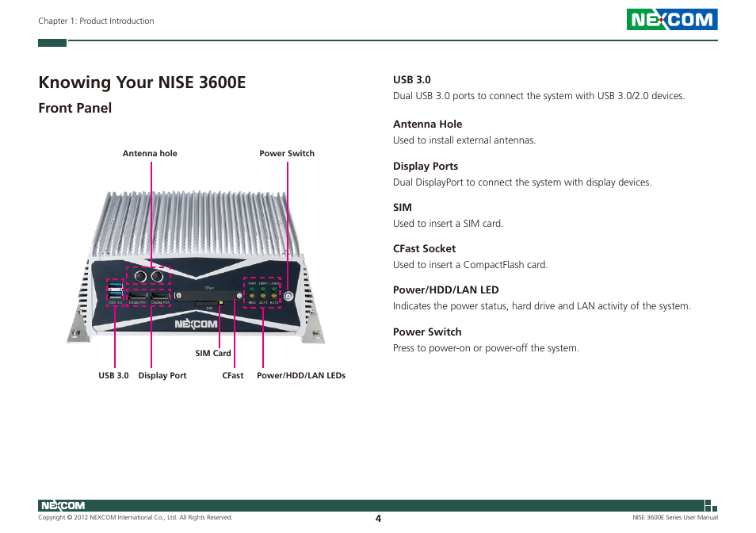Click the "Dual USB 3.0 ports to connect" sentence
Screen dimensions: 756x533
[539, 95]
